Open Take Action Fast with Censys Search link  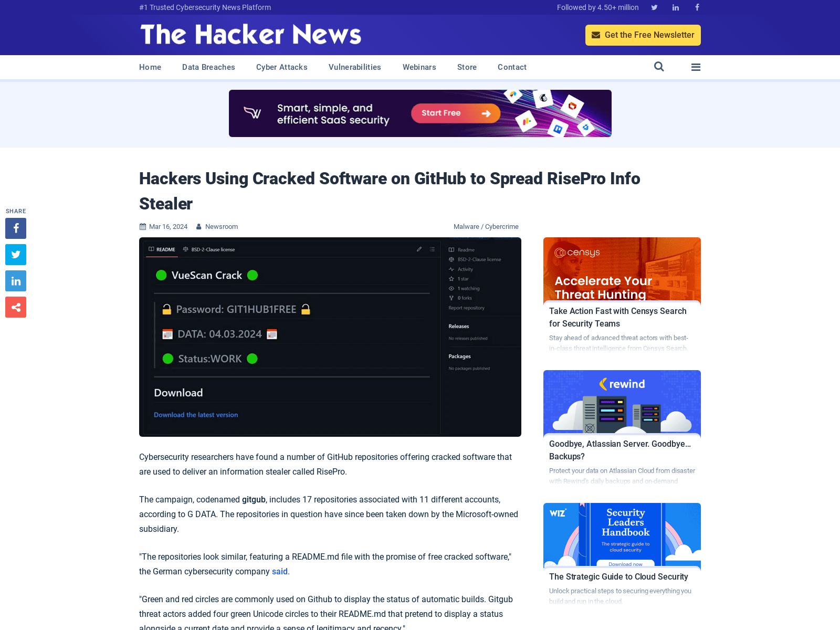[618, 318]
